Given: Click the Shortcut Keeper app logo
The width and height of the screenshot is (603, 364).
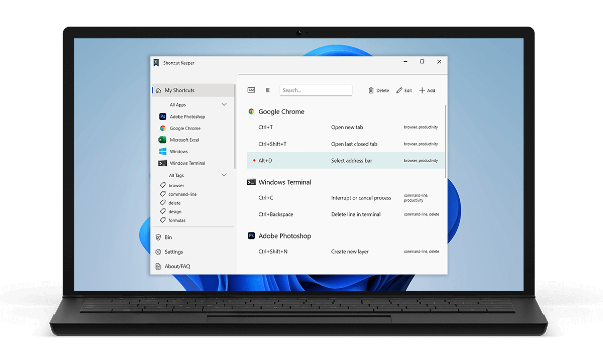Looking at the screenshot, I should coord(156,63).
